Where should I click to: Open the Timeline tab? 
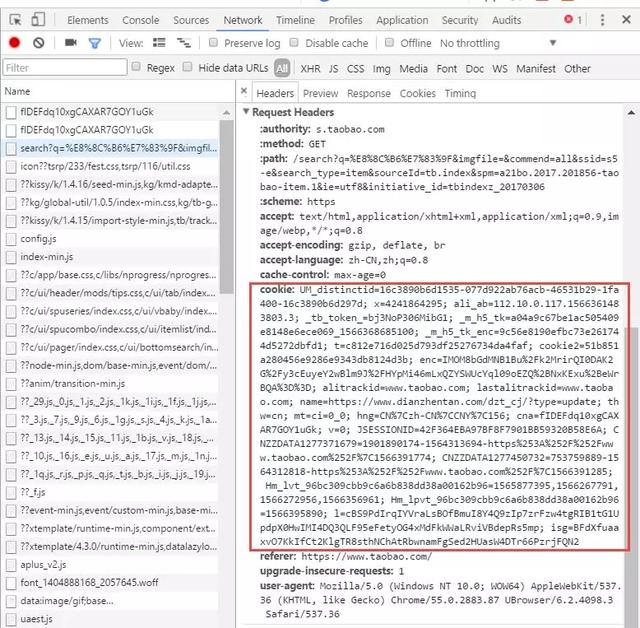click(296, 20)
